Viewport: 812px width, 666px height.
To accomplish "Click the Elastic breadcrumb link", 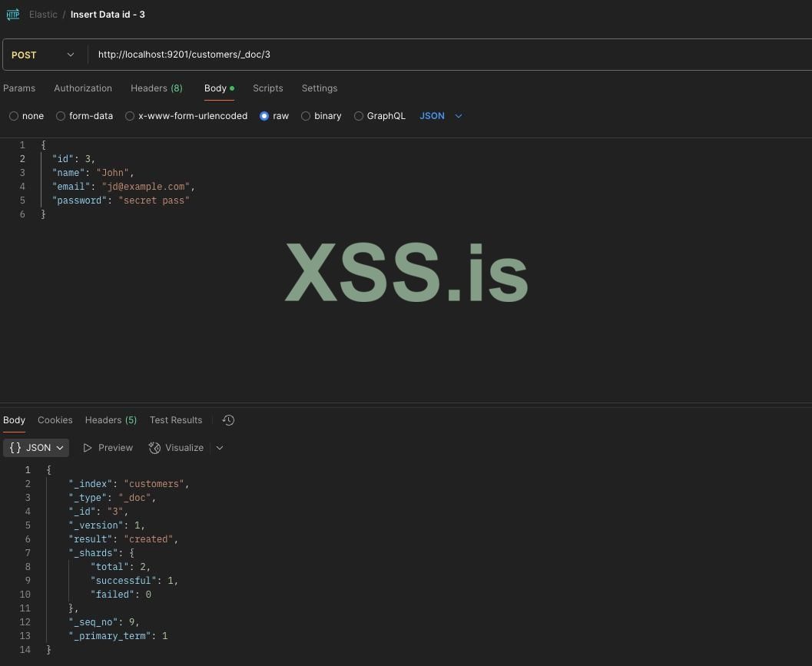I will coord(43,15).
